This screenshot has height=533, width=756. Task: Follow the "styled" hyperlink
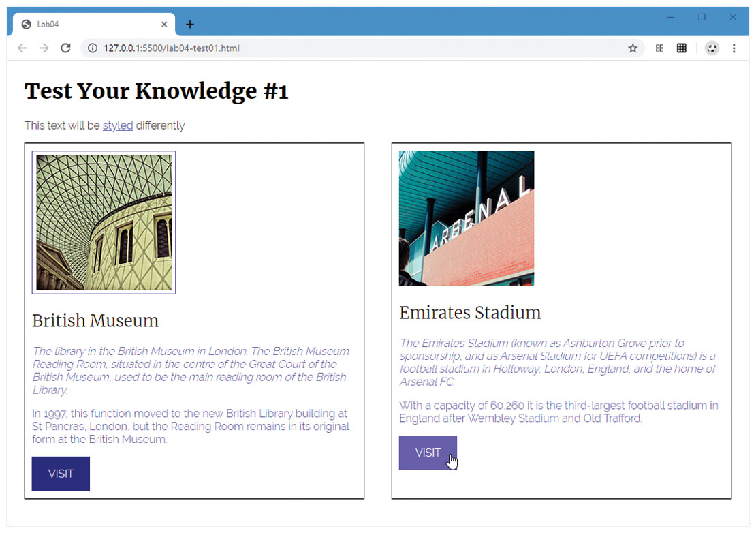click(118, 125)
